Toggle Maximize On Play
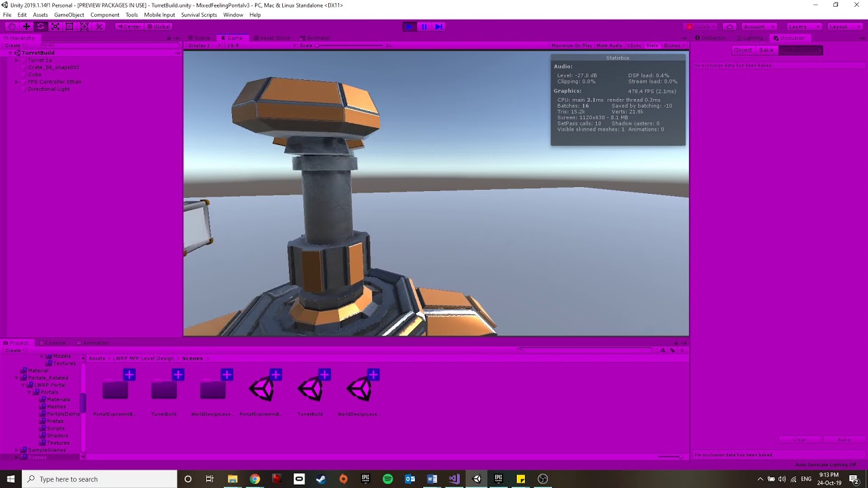The image size is (868, 488). 572,45
